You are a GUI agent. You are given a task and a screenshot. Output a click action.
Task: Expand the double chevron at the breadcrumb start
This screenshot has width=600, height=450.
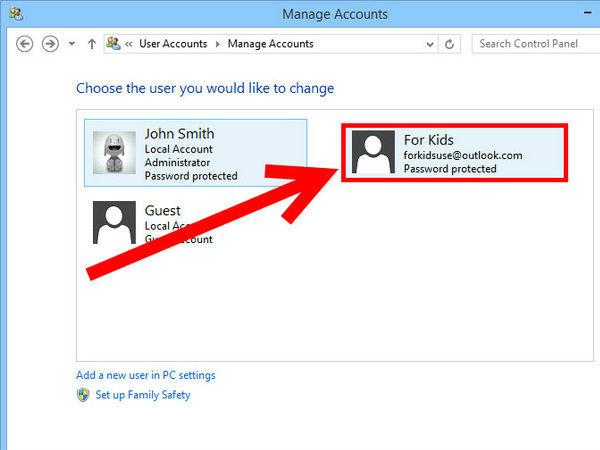(130, 44)
